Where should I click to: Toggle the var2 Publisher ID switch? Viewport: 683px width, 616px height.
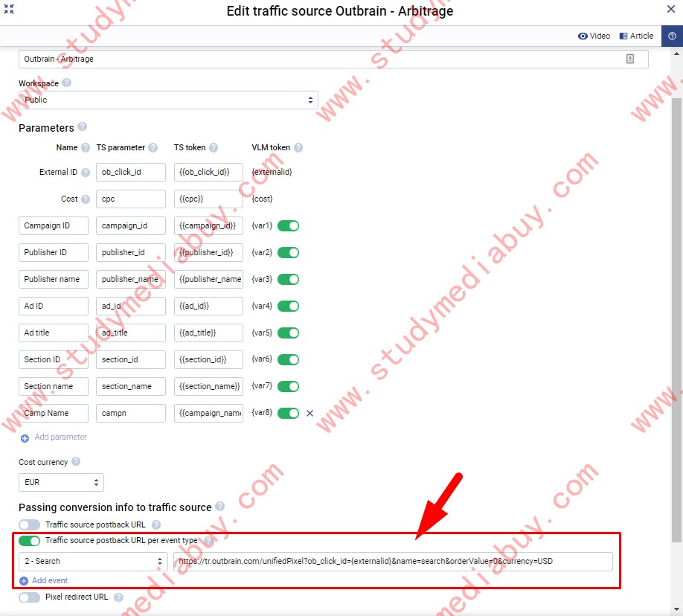coord(289,252)
